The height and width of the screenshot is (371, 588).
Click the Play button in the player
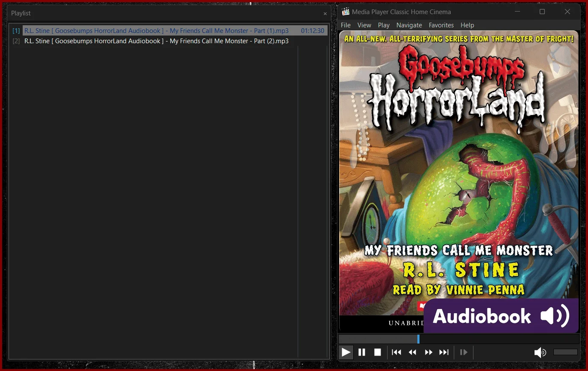[346, 352]
